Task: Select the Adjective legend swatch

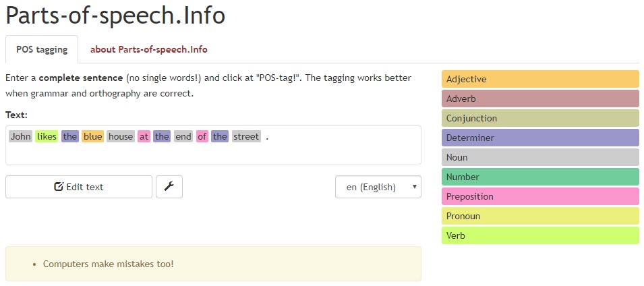Action: click(x=539, y=79)
